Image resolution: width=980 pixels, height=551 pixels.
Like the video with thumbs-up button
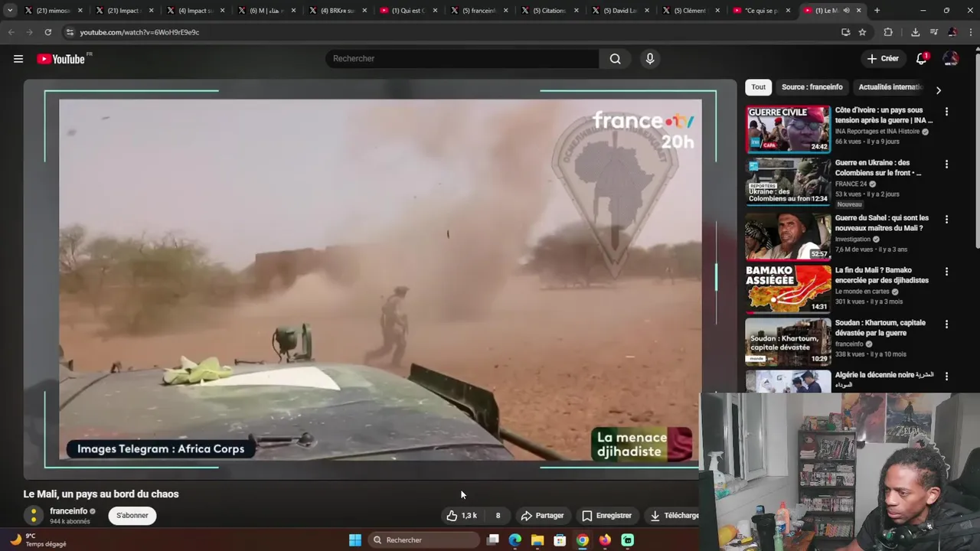[x=462, y=516]
